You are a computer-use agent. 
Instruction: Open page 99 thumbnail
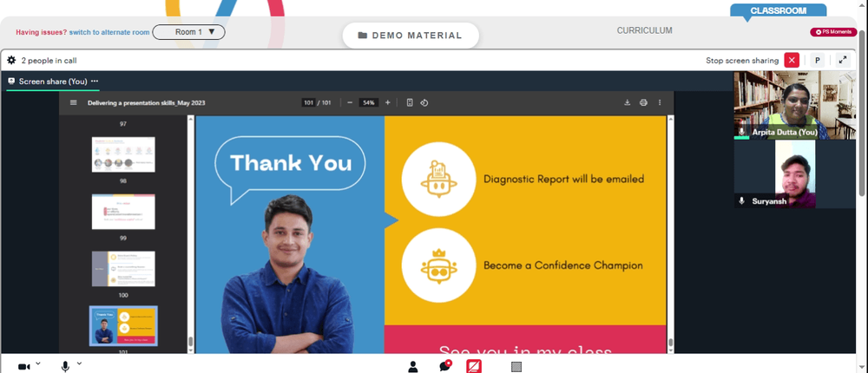click(123, 212)
